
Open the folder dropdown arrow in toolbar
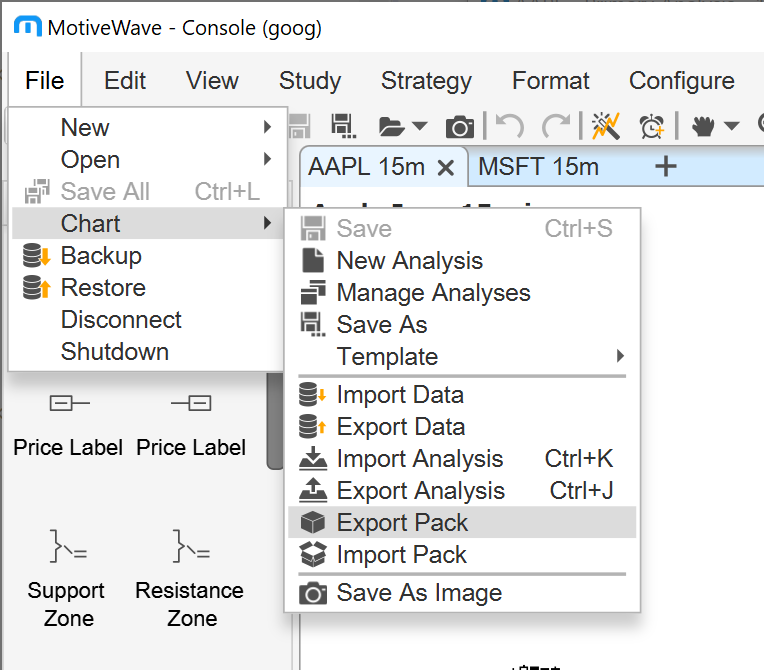tap(420, 127)
